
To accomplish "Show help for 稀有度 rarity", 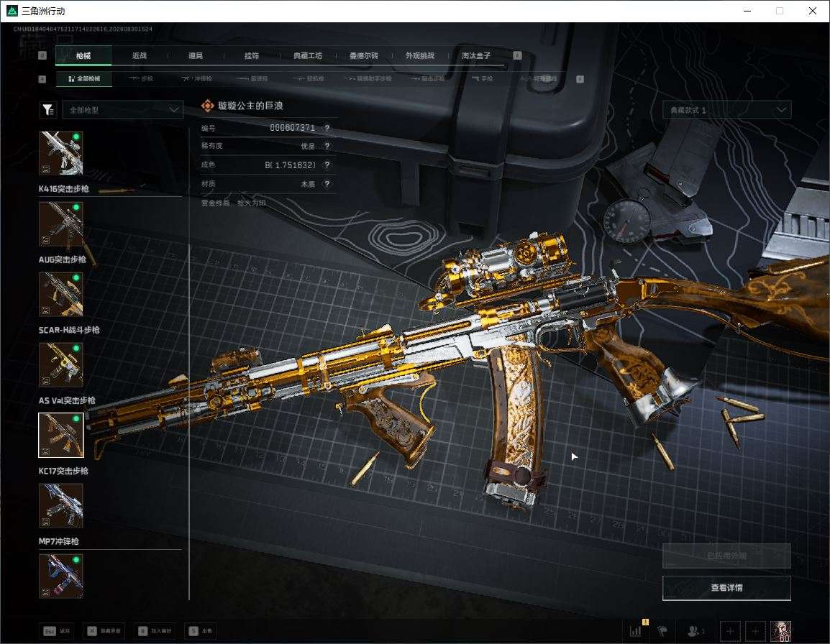I will [x=327, y=146].
